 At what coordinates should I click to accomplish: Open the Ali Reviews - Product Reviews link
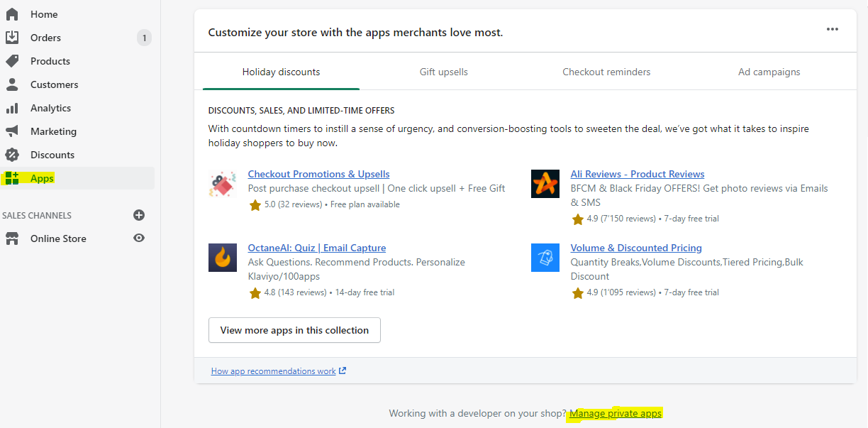[638, 174]
